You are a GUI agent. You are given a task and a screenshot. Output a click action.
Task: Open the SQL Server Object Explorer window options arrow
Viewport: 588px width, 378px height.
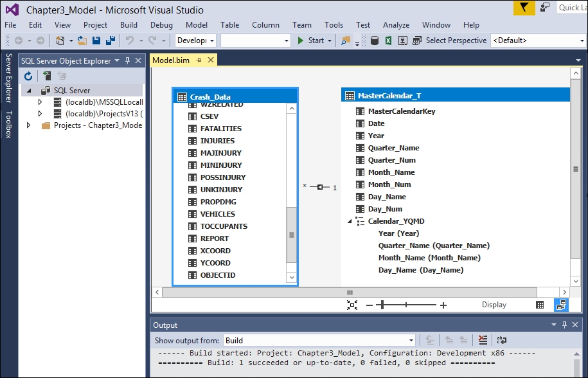(x=117, y=60)
